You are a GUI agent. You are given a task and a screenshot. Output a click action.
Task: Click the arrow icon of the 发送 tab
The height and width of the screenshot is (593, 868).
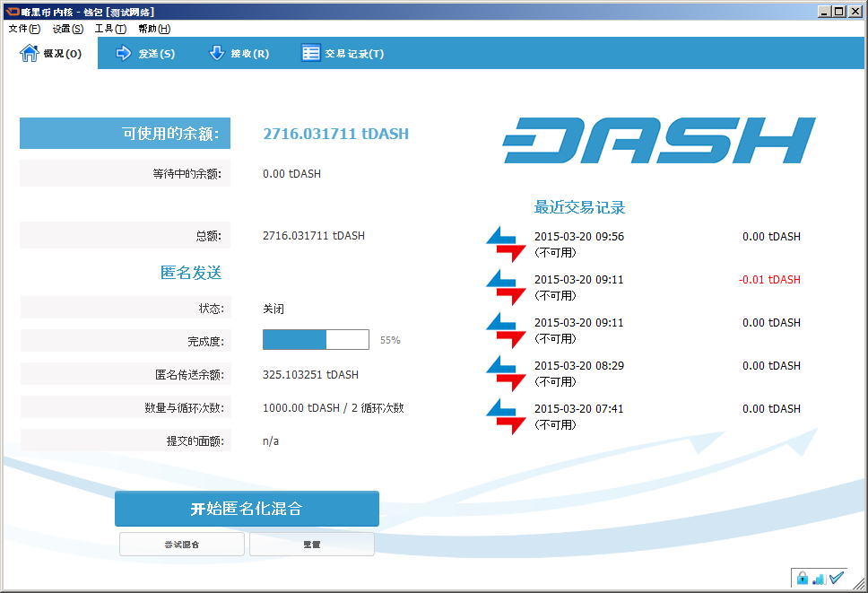[x=123, y=53]
